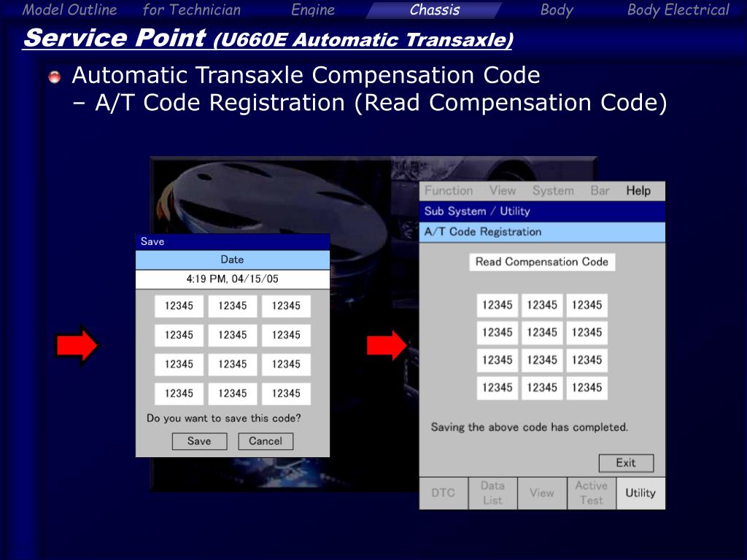This screenshot has width=747, height=560.
Task: Open the Bar menu
Action: tap(600, 190)
